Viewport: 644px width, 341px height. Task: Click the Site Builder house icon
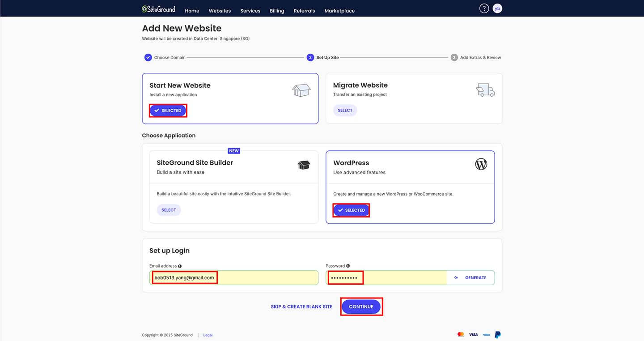(x=304, y=165)
